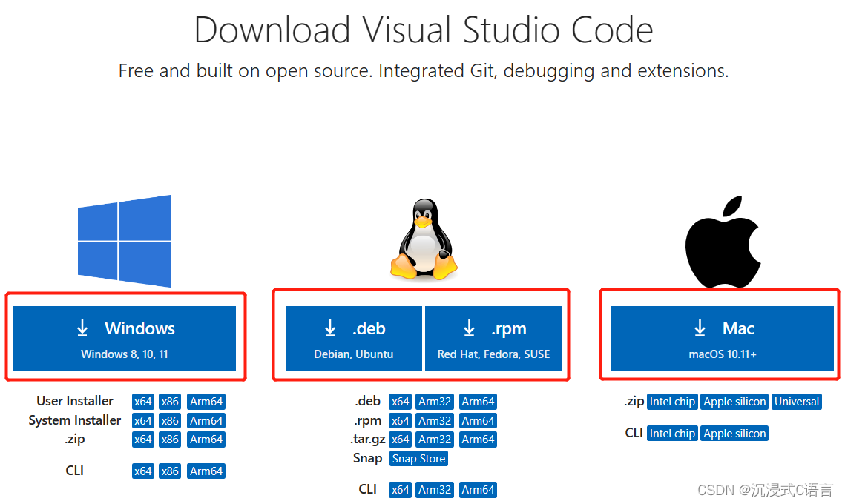This screenshot has width=845, height=504.
Task: Select Arm64 for Windows .zip download
Action: (x=206, y=440)
